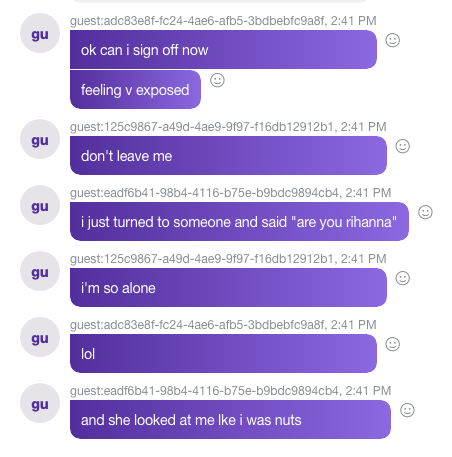React with emoji to 'feeling v exposed'

(x=217, y=80)
